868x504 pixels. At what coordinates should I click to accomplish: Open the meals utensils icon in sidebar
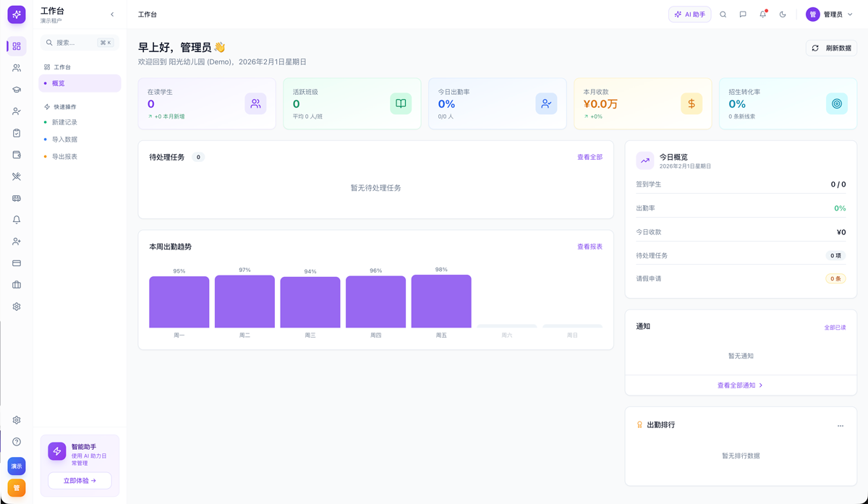pos(16,176)
